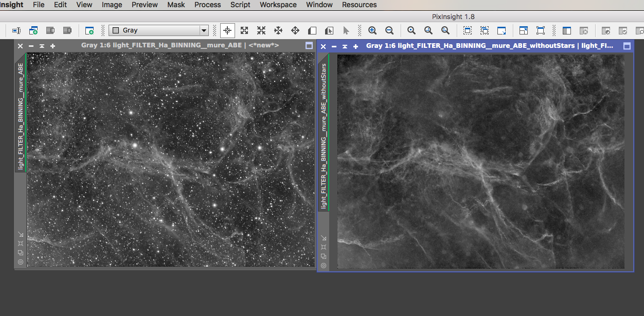Click the blue-bar framed window icon
644x316 pixels.
[541, 30]
